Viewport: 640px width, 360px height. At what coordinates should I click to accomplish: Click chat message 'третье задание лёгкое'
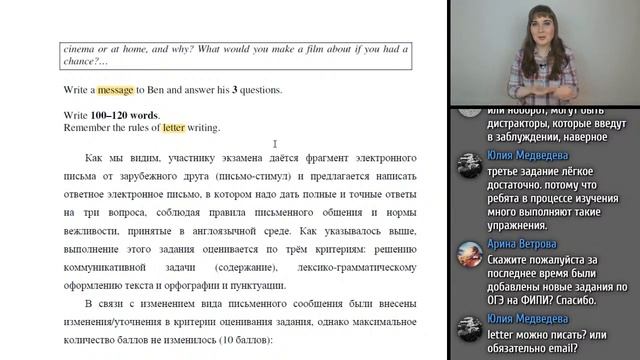[x=553, y=198]
